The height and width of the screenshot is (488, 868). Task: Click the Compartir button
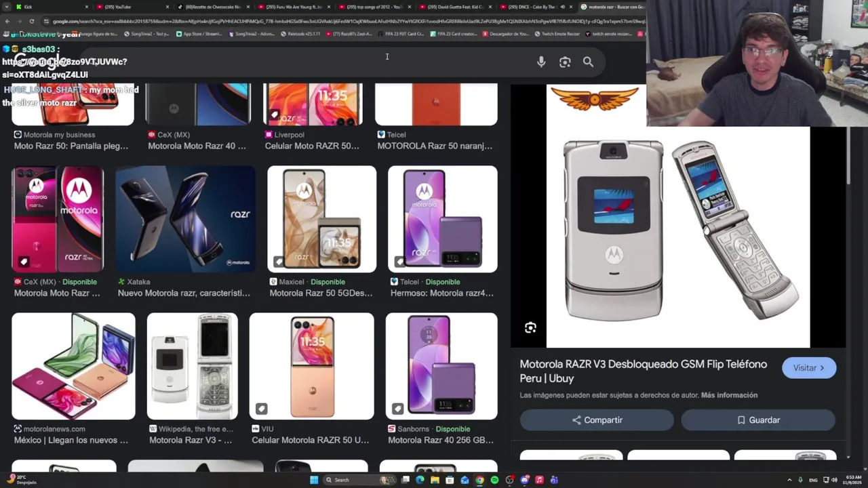click(x=597, y=420)
